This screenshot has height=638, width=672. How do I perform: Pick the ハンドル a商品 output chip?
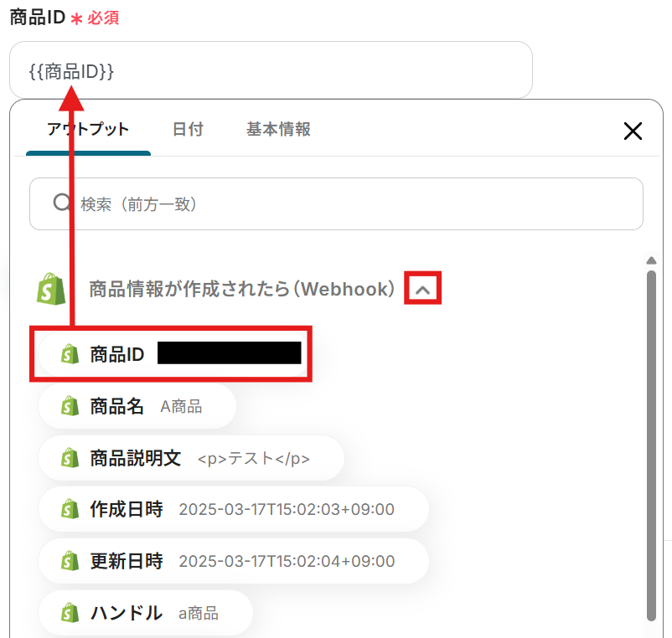pos(146,613)
